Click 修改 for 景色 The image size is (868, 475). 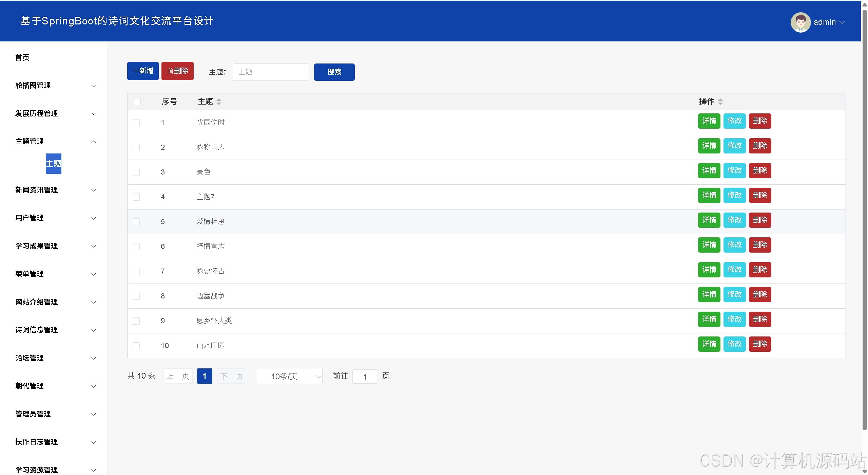(x=735, y=170)
